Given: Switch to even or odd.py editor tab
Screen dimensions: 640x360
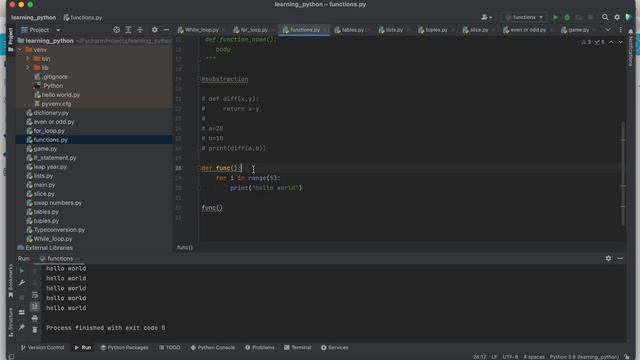Looking at the screenshot, I should click(x=528, y=30).
